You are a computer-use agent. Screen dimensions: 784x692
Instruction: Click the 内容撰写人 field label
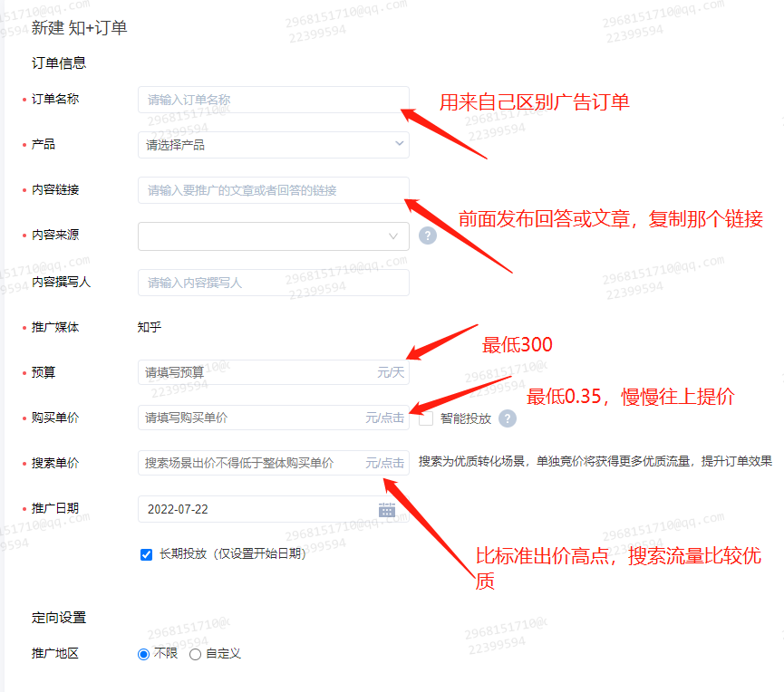[x=61, y=283]
